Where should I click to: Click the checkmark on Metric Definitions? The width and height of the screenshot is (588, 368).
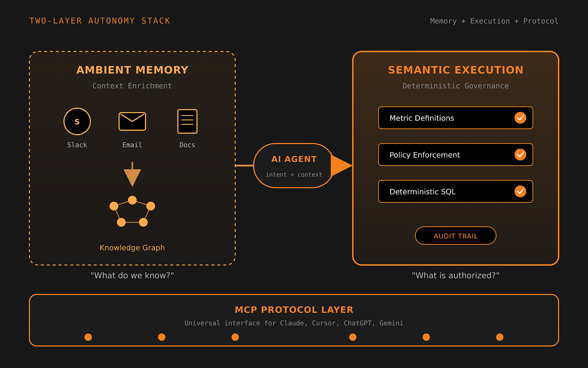coord(520,118)
